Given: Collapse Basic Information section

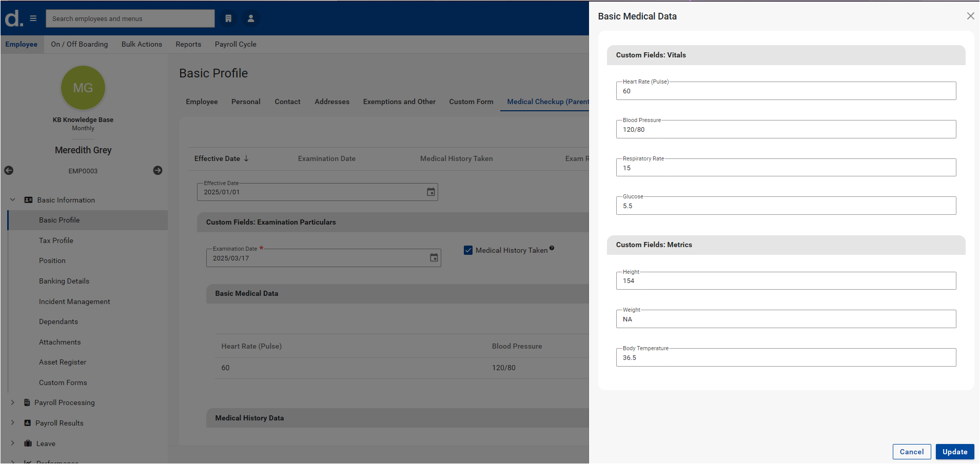Looking at the screenshot, I should (13, 200).
